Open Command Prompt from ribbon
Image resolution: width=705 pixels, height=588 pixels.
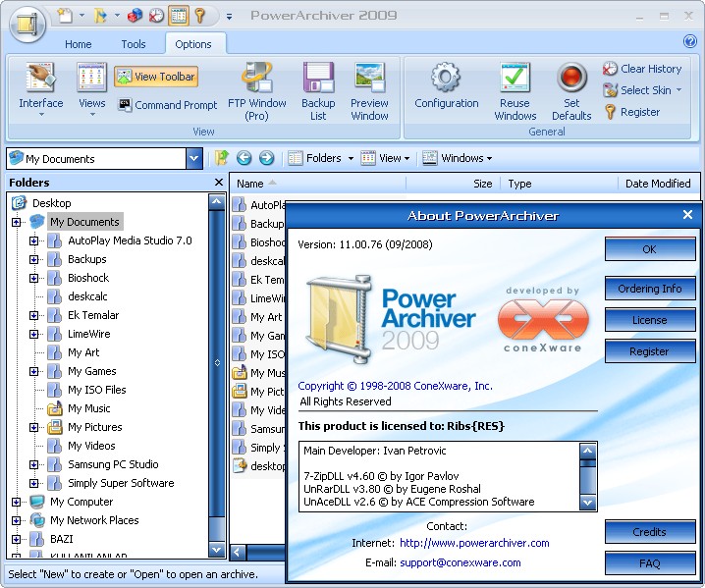(167, 105)
